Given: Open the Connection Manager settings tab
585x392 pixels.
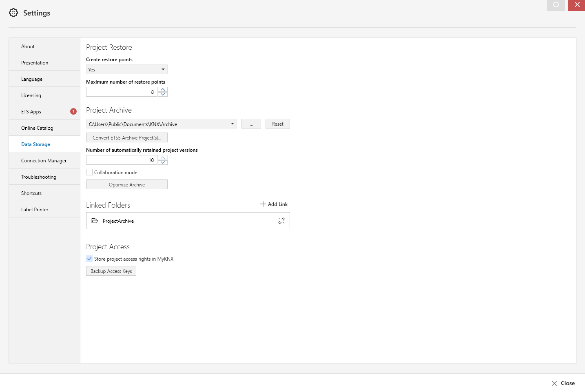Looking at the screenshot, I should [44, 160].
